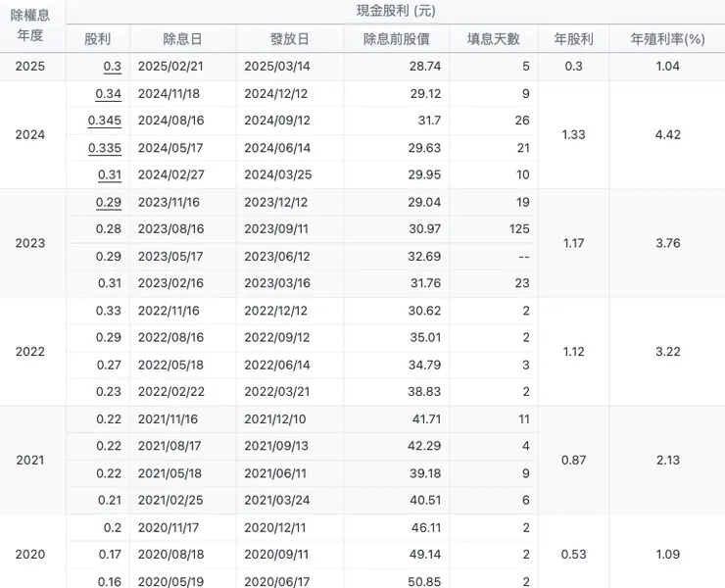
Task: Click the 年股利 column header
Action: coord(574,39)
